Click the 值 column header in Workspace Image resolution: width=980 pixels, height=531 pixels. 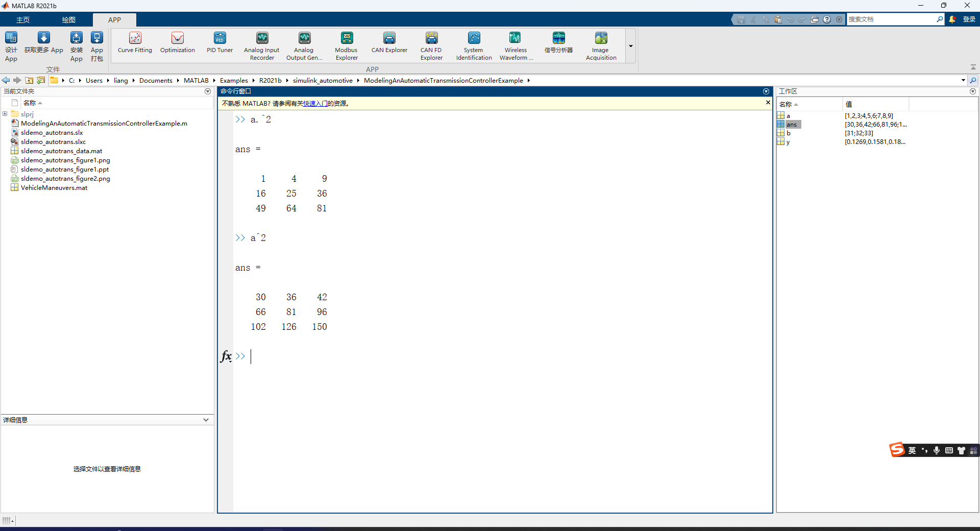[x=875, y=104]
